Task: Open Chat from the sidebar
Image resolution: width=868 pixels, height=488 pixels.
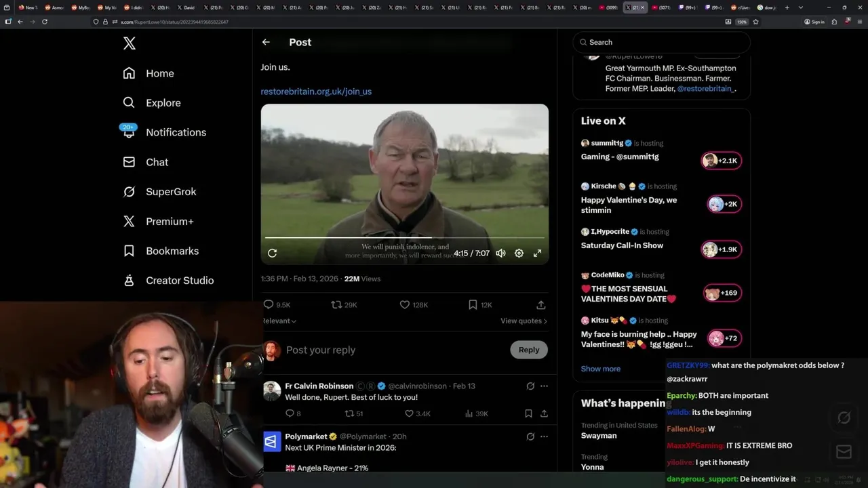Action: click(x=145, y=162)
